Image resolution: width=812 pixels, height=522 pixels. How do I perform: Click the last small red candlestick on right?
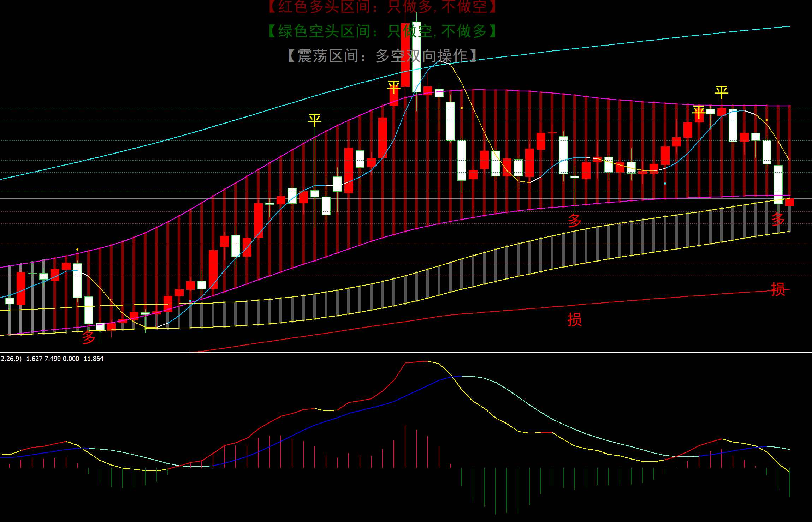[789, 202]
